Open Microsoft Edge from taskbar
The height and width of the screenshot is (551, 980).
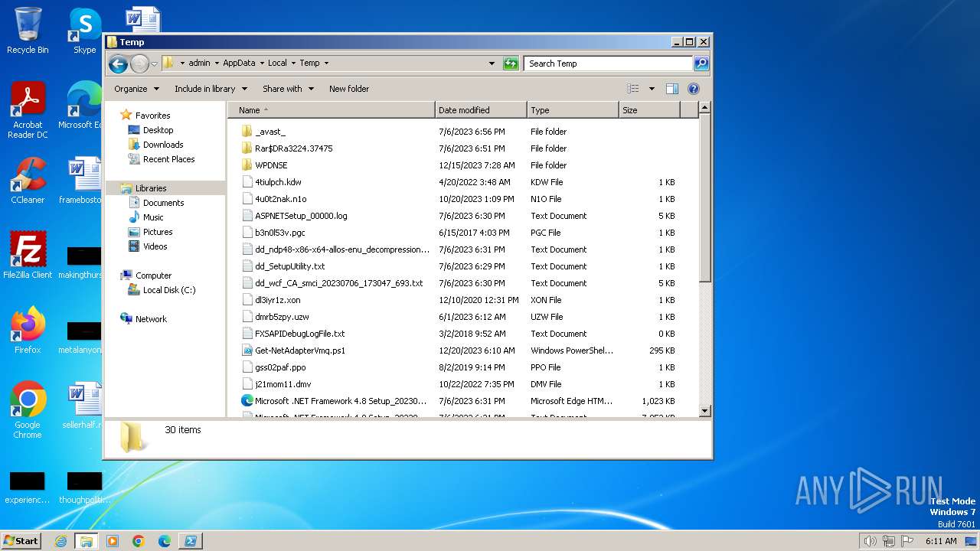click(x=165, y=541)
